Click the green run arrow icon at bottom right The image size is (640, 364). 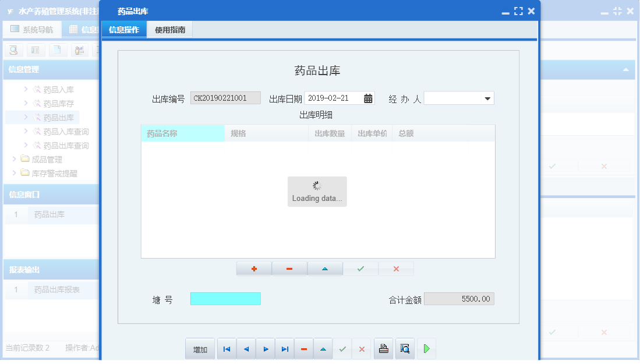[x=426, y=348]
